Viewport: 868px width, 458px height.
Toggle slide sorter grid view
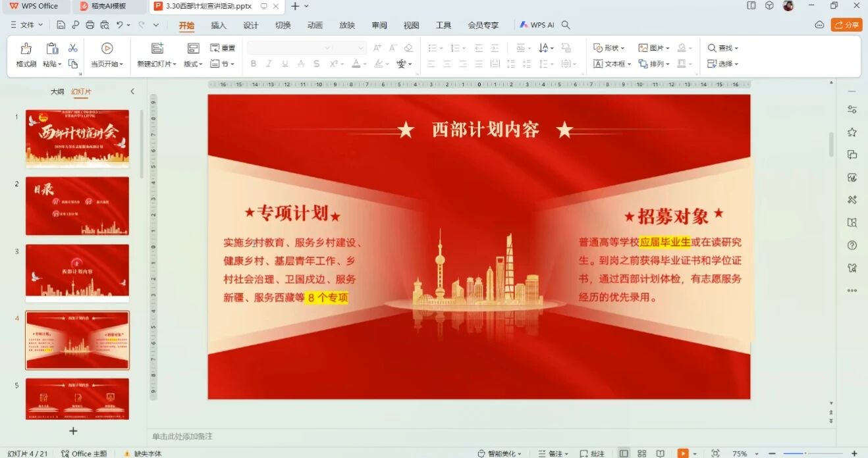pos(641,453)
